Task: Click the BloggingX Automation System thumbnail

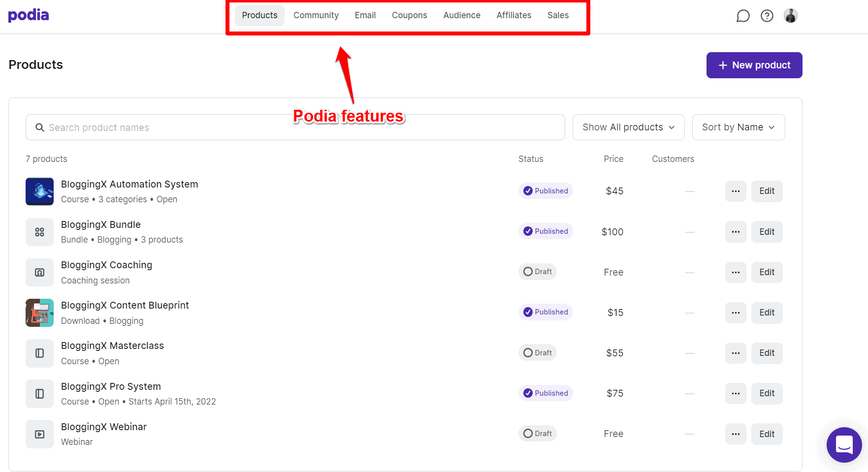Action: tap(39, 191)
